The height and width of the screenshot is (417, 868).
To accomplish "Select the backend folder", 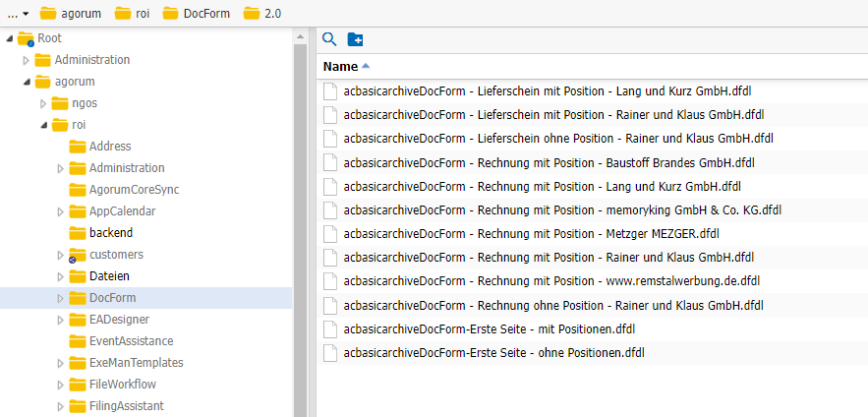I will [111, 232].
